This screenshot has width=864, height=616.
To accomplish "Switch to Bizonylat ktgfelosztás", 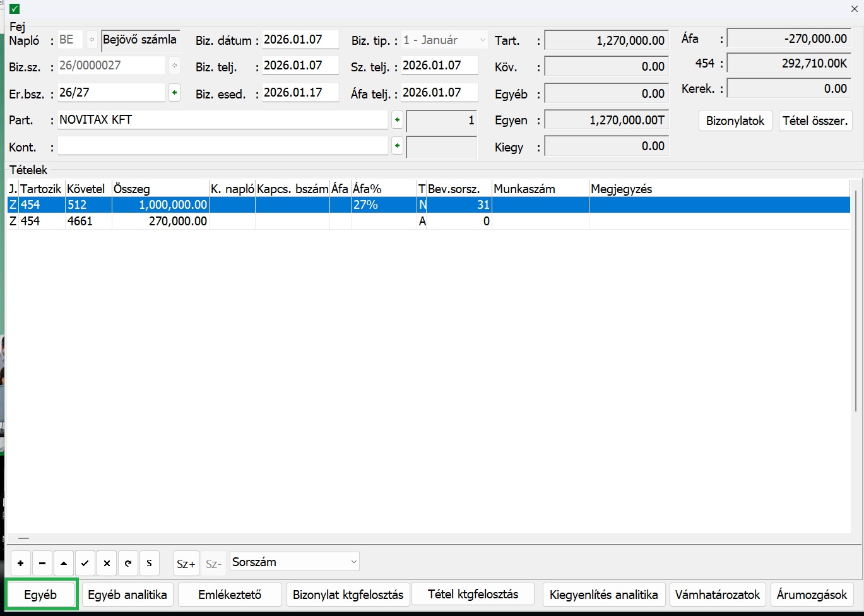I will click(x=348, y=595).
